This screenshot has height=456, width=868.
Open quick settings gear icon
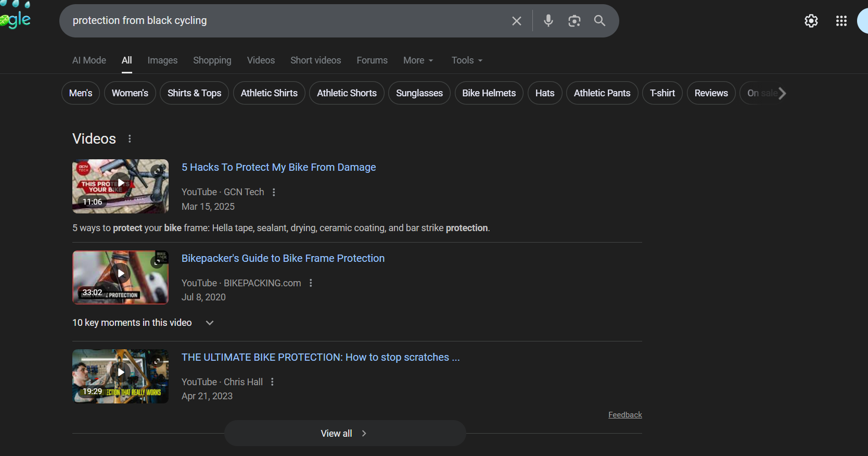click(x=811, y=21)
